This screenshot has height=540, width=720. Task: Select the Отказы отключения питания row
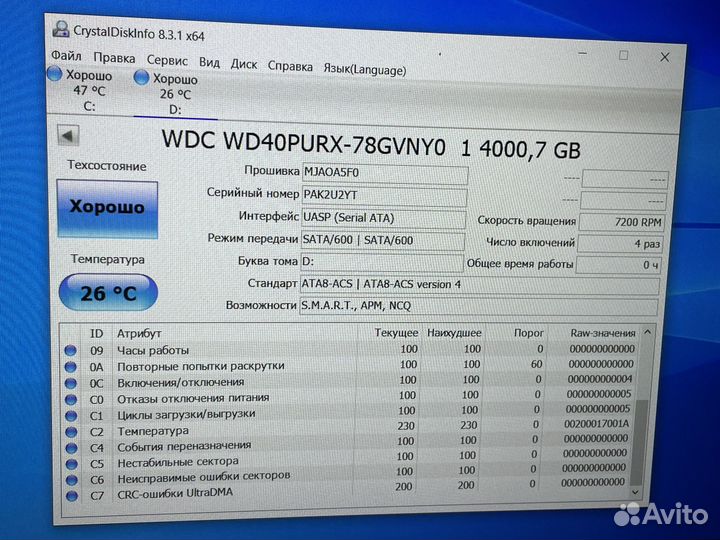[350, 397]
